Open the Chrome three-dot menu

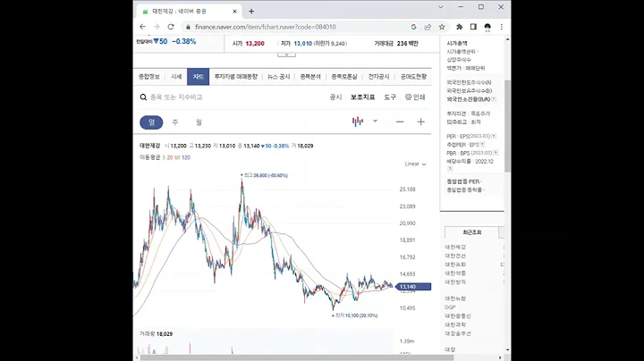click(x=502, y=27)
